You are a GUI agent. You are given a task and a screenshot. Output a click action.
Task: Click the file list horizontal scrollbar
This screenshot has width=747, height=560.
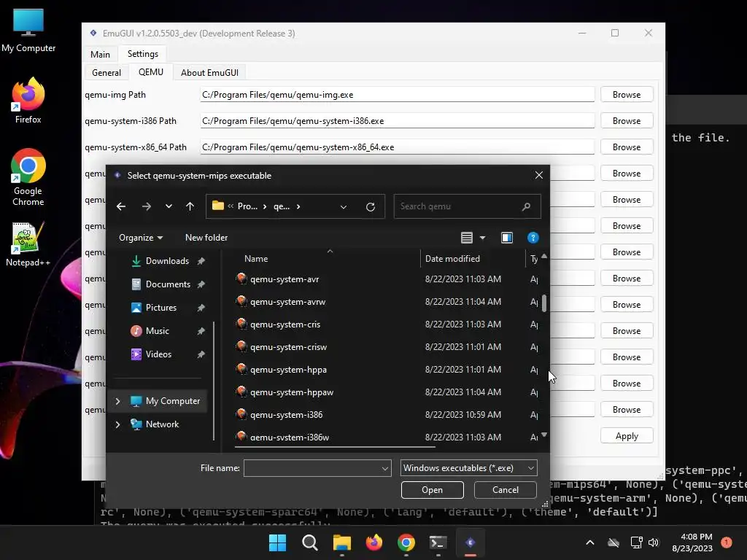point(336,447)
